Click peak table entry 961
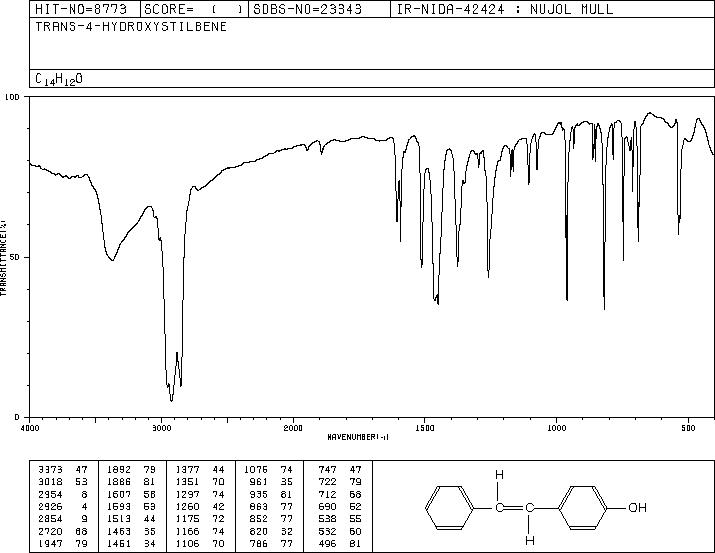715x553 pixels. [x=259, y=482]
